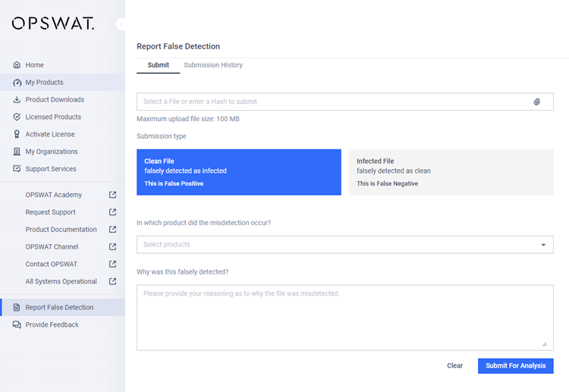Focus the file or hash input field
The height and width of the screenshot is (392, 569).
point(334,102)
